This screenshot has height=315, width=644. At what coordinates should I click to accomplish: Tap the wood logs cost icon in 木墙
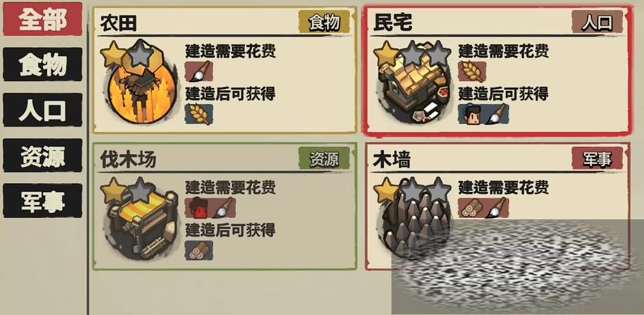pos(471,208)
